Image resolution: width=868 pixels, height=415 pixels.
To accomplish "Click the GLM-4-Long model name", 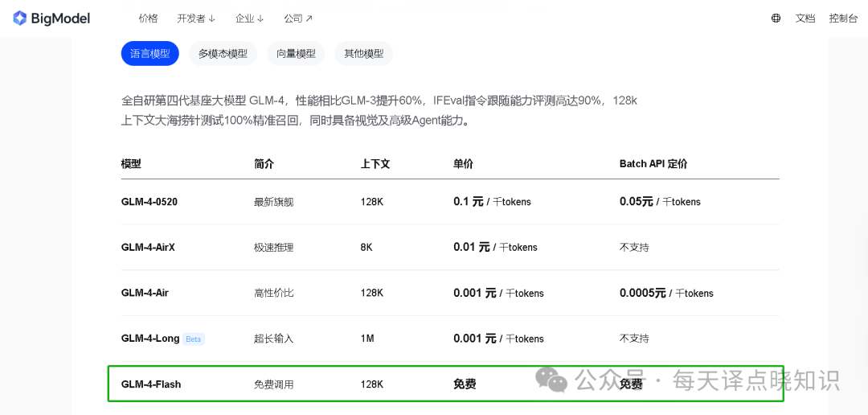I will 150,339.
